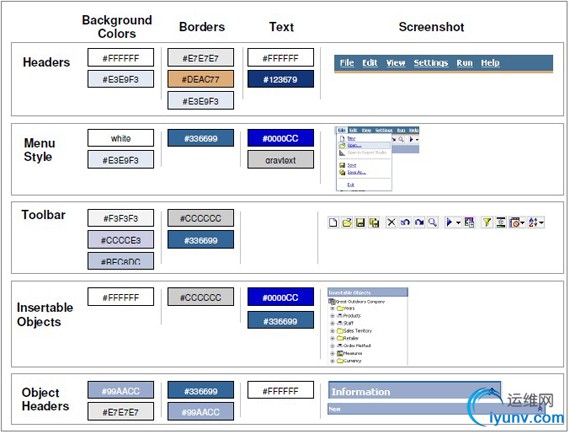Open the Run menu in the Headers screenshot
The image size is (570, 434).
tap(465, 63)
